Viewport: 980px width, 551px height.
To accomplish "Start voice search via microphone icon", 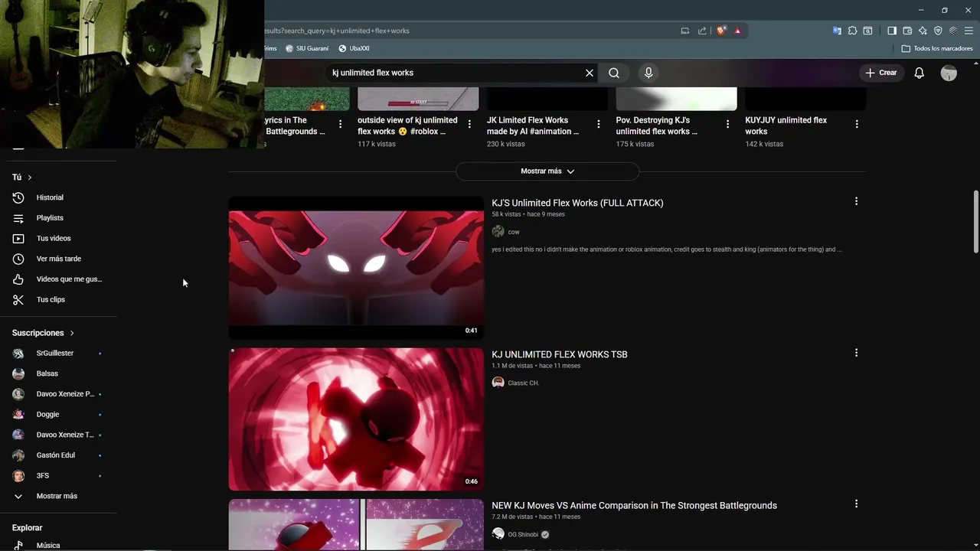I will (x=648, y=73).
